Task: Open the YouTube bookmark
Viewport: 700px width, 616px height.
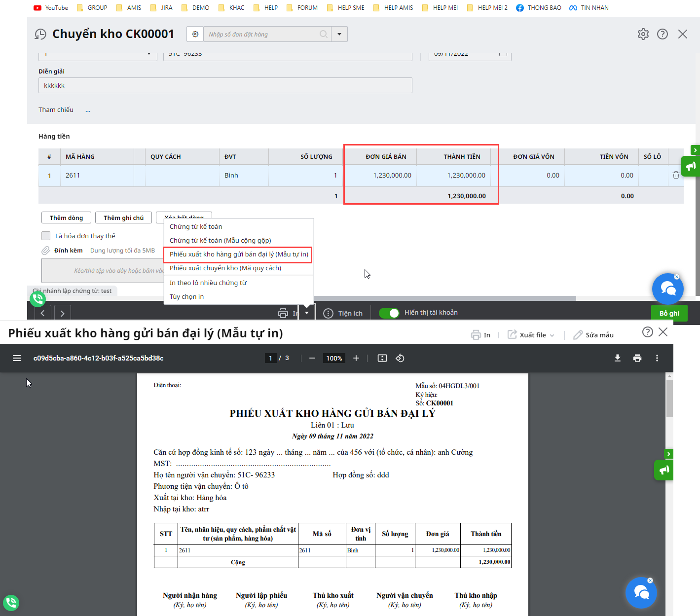Action: click(51, 8)
